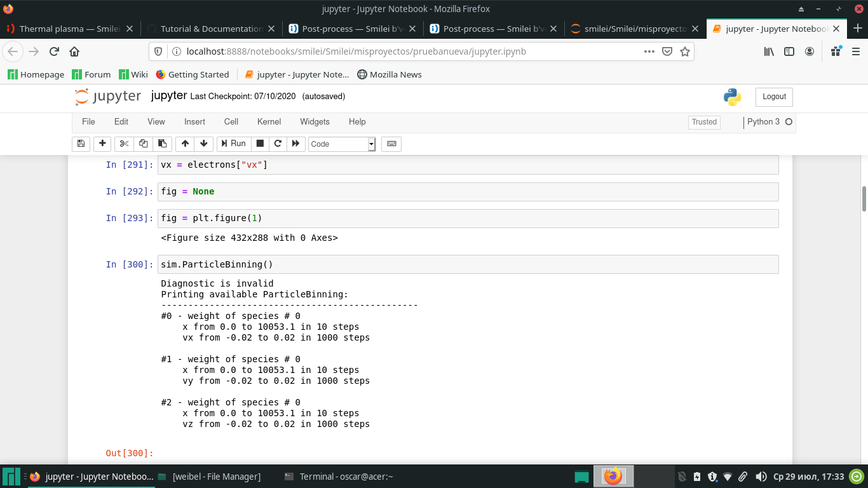The width and height of the screenshot is (868, 488).
Task: Select cell with sim.ParticleBinning() code
Action: [x=468, y=264]
